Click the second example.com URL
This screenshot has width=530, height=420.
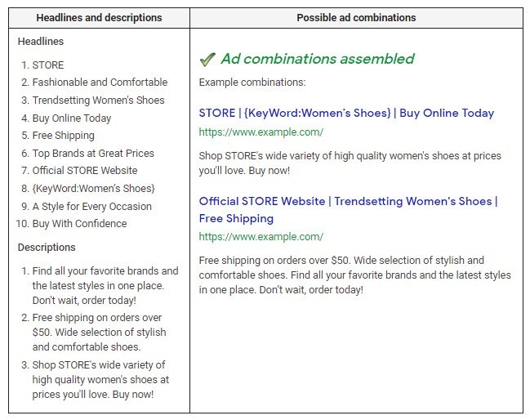coord(261,237)
